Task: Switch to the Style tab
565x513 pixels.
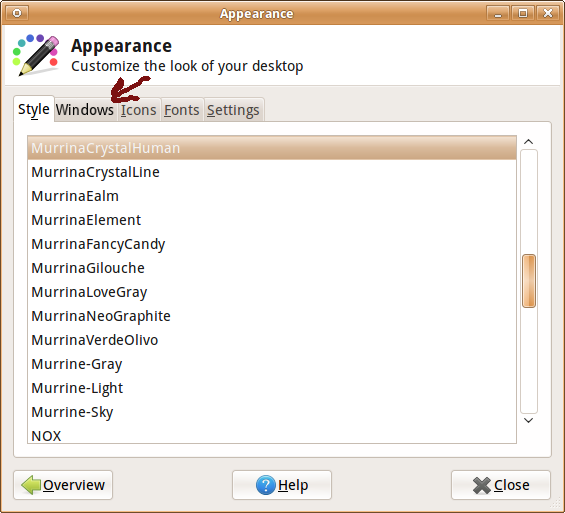Action: 34,109
